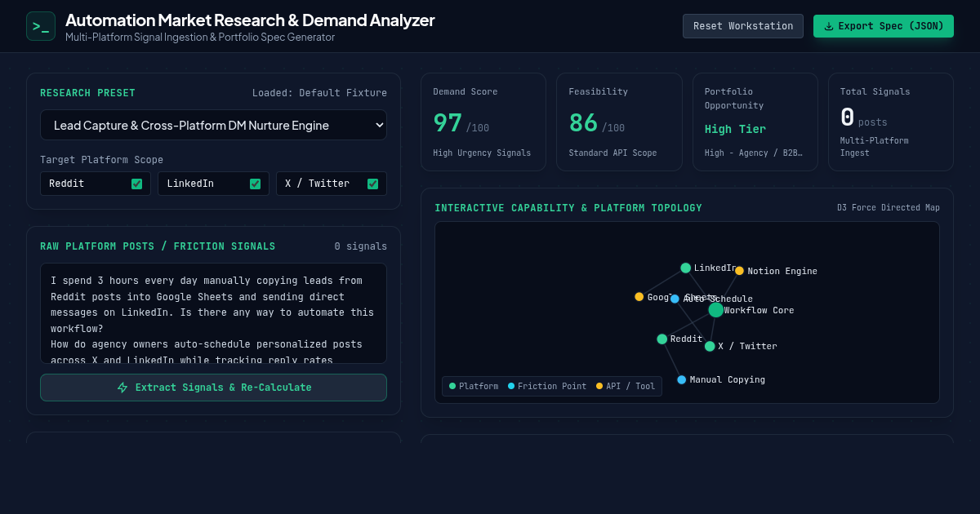Uncheck the LinkedIn platform checkbox
The image size is (980, 514).
point(255,184)
